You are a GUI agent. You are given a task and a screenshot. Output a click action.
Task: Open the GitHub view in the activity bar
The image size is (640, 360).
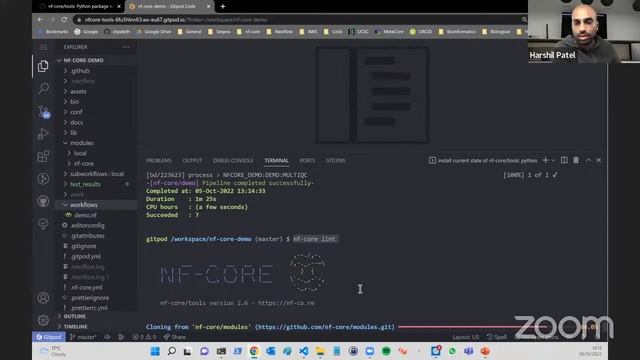click(x=43, y=201)
